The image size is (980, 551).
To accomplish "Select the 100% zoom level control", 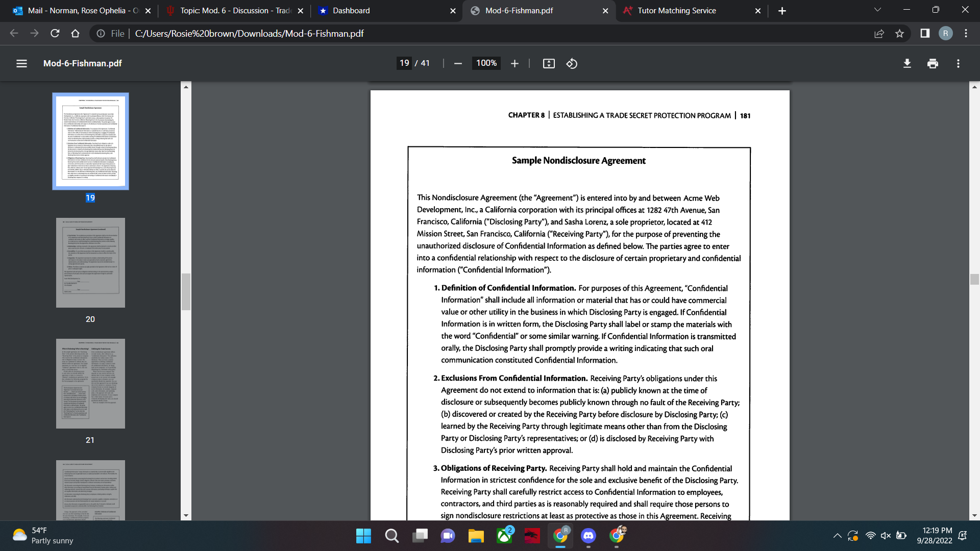I will 485,63.
